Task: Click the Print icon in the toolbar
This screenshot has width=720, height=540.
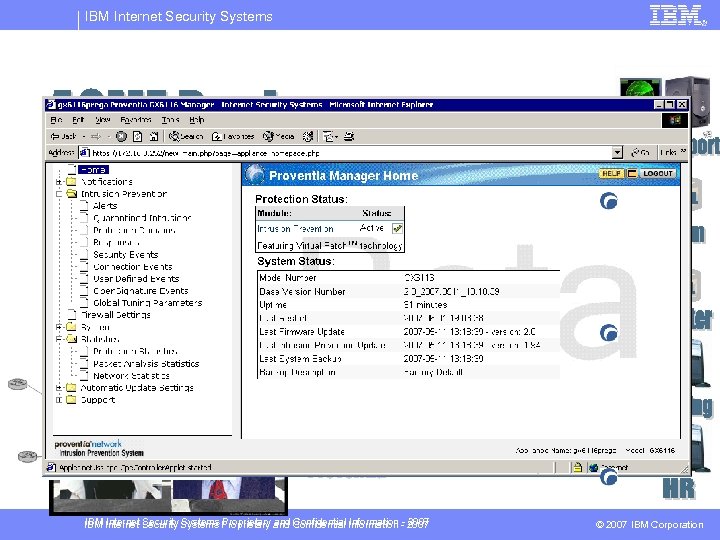Action: [x=349, y=136]
